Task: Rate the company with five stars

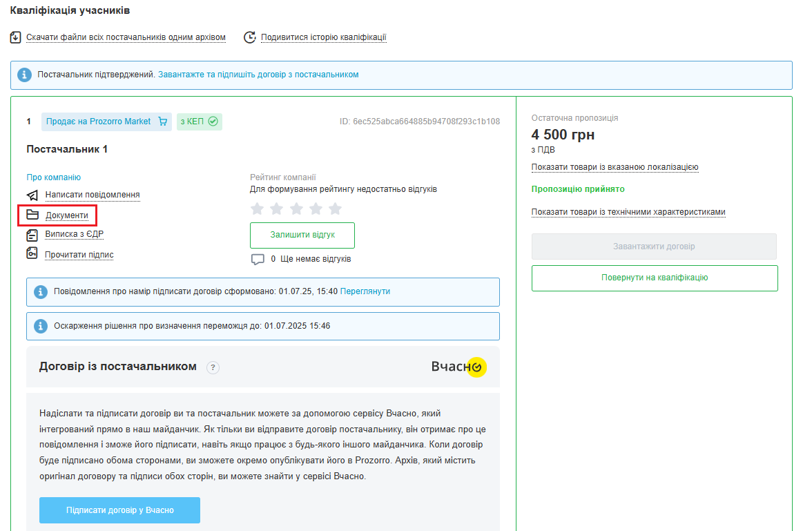Action: point(335,209)
